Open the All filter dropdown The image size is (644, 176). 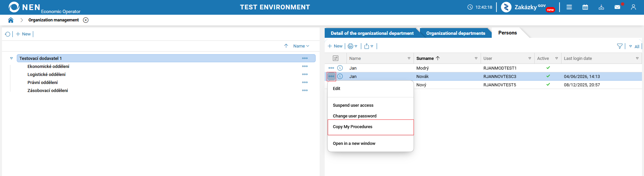pyautogui.click(x=634, y=47)
